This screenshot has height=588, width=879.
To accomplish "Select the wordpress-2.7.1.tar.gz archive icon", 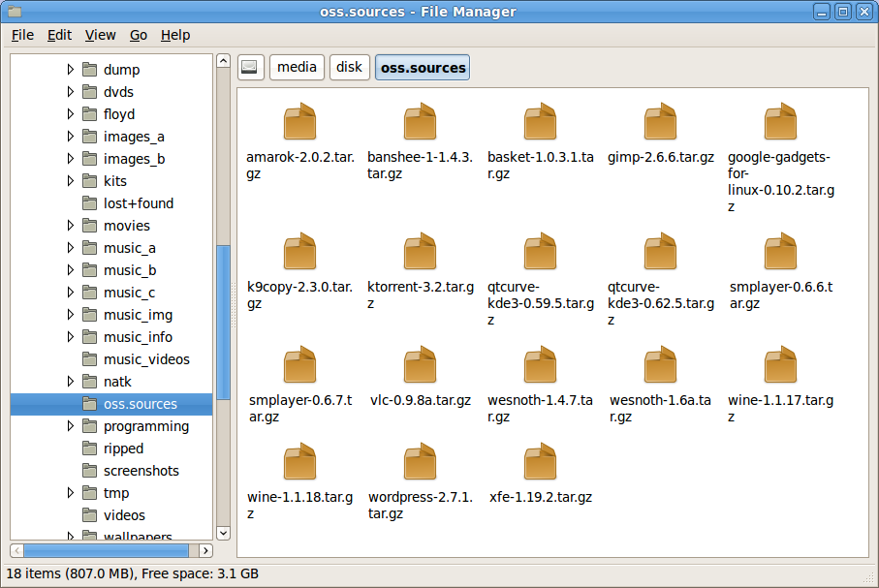I will pos(420,461).
